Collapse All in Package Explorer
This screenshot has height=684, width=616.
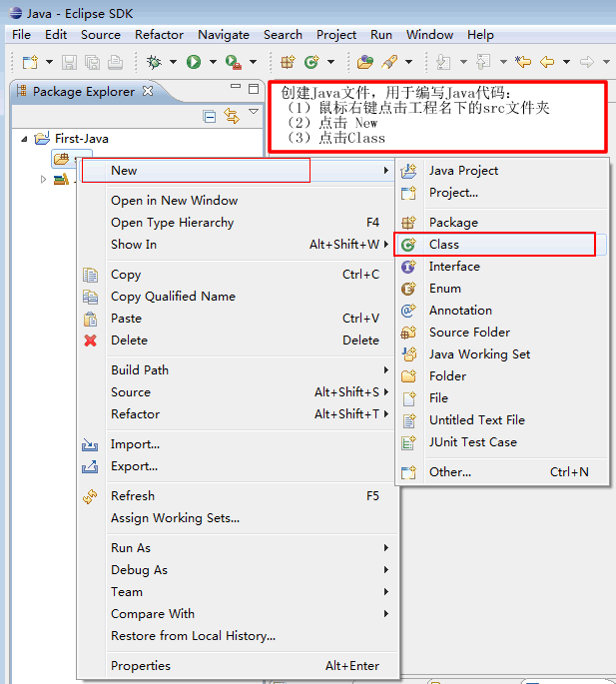pos(210,117)
